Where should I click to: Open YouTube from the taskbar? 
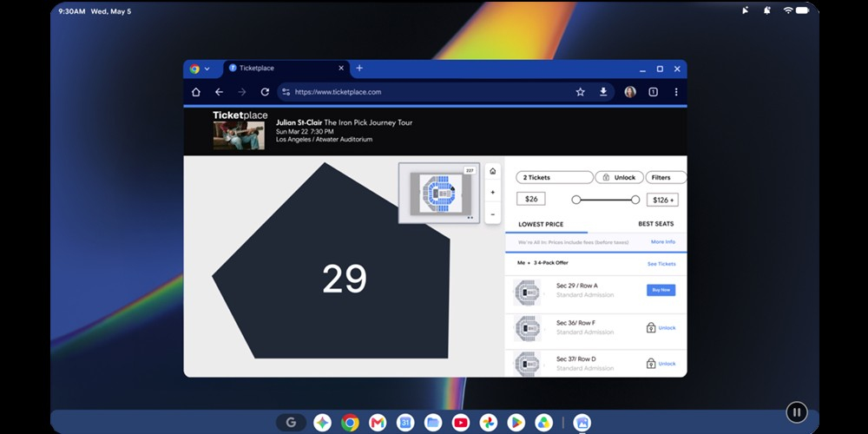[x=461, y=423]
